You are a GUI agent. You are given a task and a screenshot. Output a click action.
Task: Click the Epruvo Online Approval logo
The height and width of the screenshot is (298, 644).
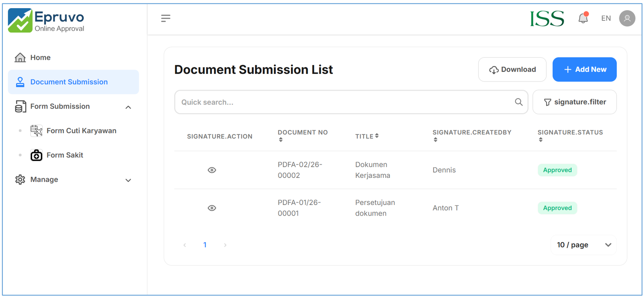pos(46,20)
